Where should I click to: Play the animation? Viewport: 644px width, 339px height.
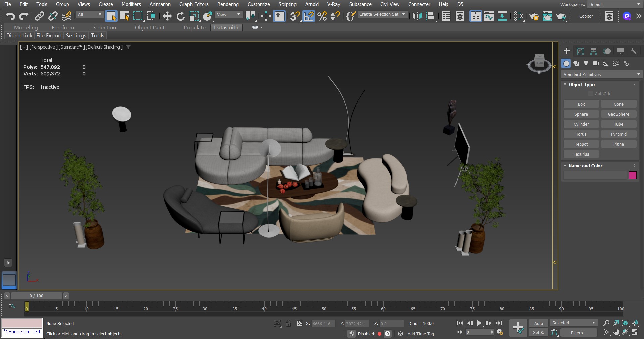tap(479, 323)
